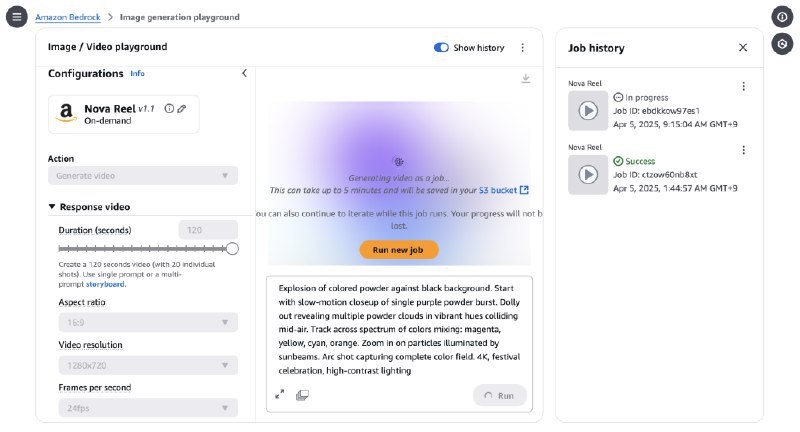Expand the prompt editor to fullscreen
The image size is (800, 432).
coord(280,395)
